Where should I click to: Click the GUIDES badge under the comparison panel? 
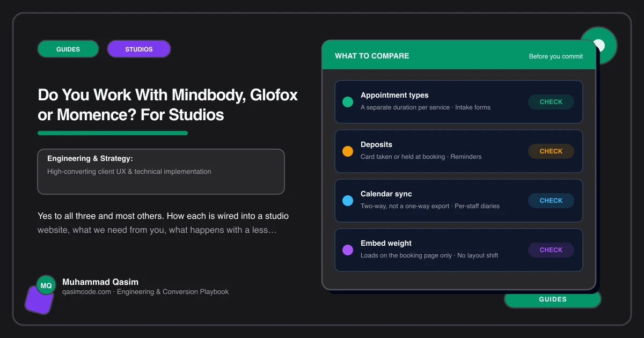pos(553,299)
